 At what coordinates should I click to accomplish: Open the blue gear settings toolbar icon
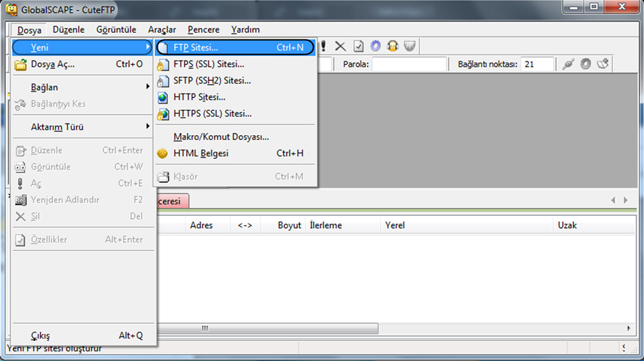[376, 46]
